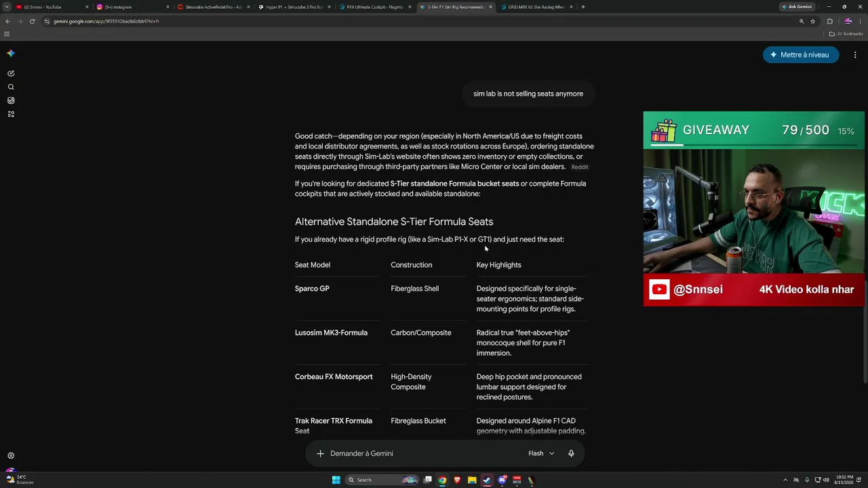This screenshot has width=868, height=488.
Task: Open the Chrome profile icon in toolbar
Action: (x=848, y=21)
